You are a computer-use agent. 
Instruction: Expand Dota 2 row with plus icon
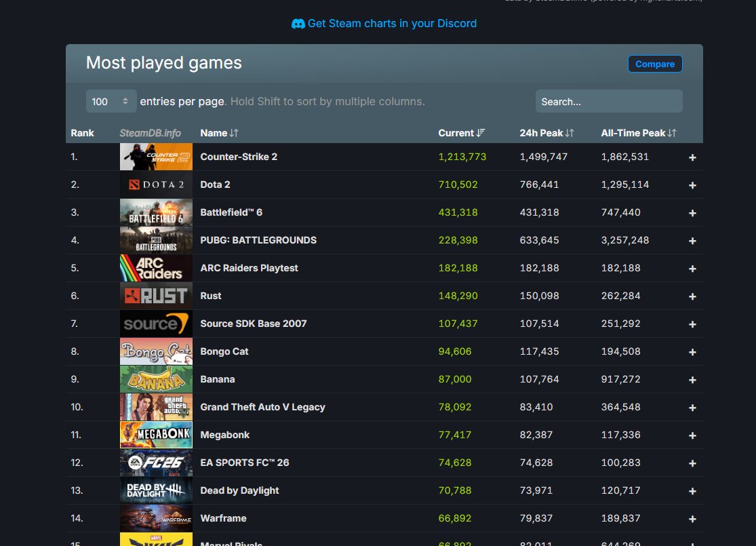tap(692, 185)
